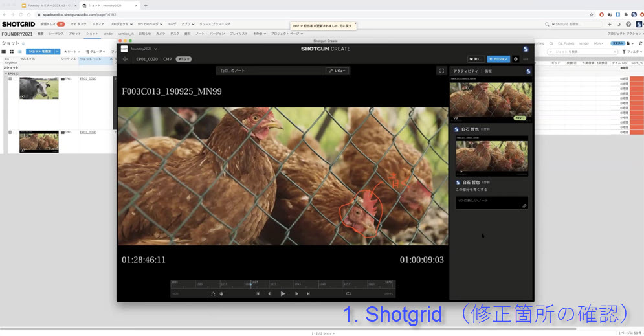Open the EP01_0020 shot link

tap(88, 132)
